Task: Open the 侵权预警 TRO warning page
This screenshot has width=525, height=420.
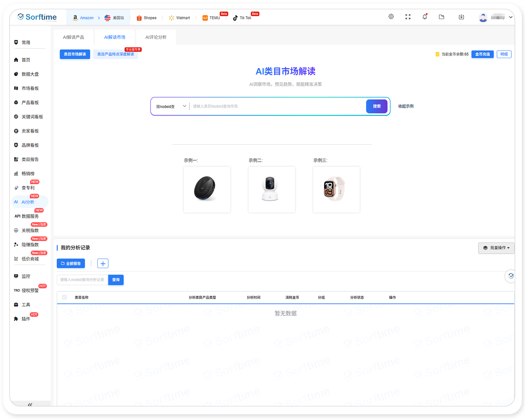Action: 29,290
